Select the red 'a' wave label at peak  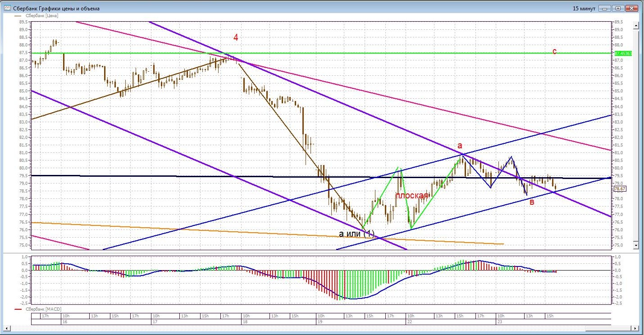pos(460,146)
